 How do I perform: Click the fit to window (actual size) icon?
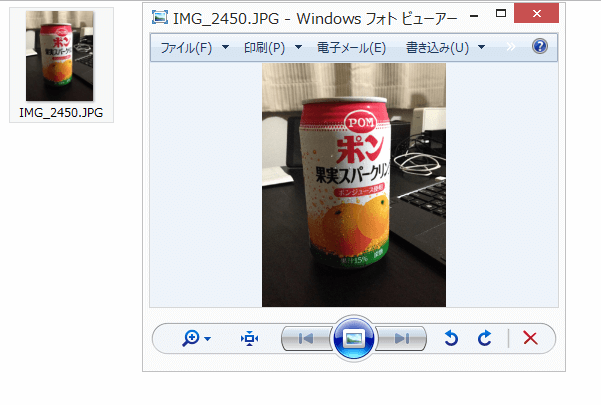(x=249, y=338)
